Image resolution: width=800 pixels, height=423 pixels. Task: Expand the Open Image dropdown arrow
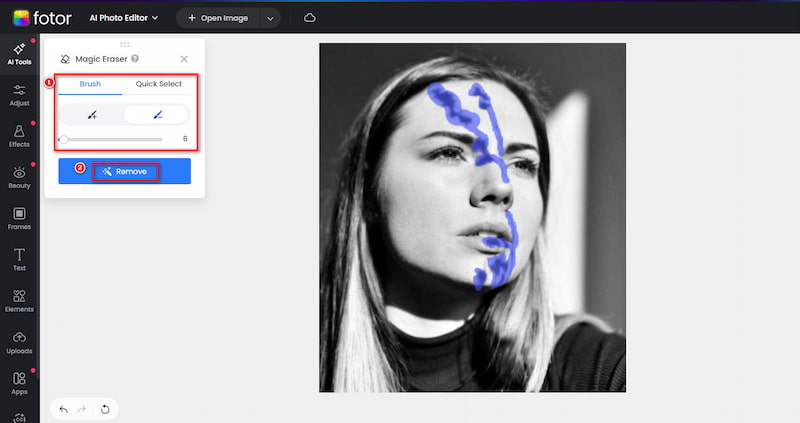pos(270,18)
